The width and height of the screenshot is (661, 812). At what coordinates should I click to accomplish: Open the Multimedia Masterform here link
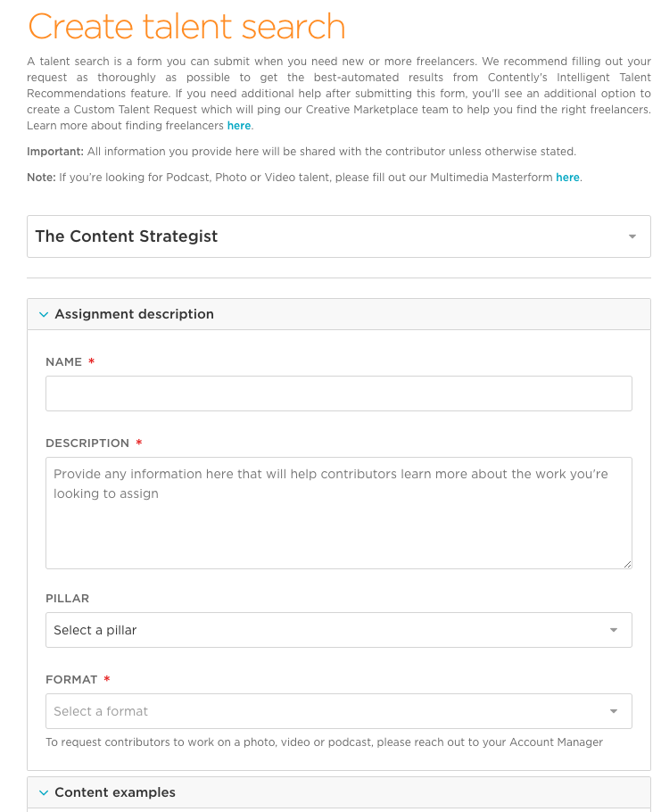568,178
